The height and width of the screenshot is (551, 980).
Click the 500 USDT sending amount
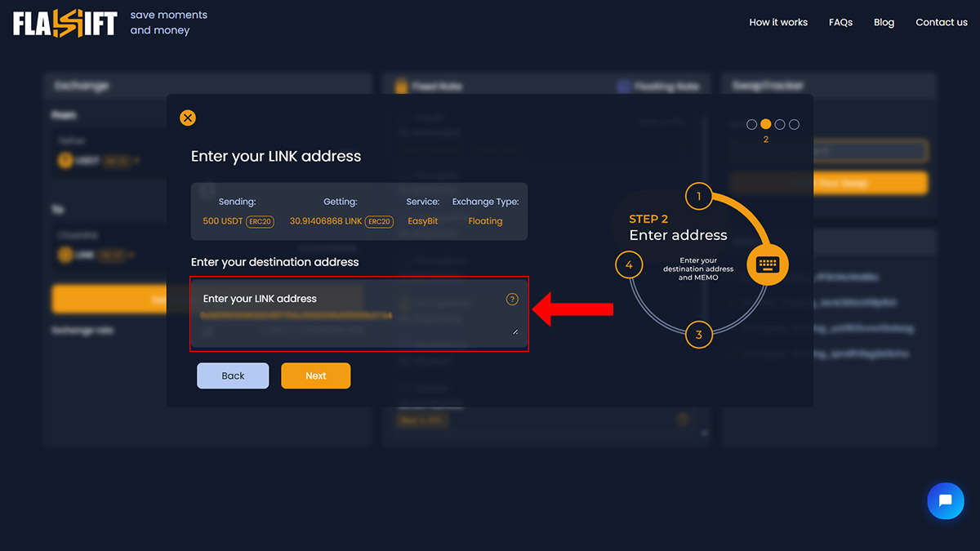222,221
